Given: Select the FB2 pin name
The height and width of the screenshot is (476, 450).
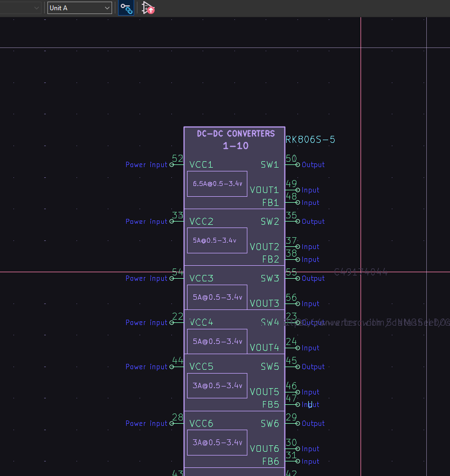Looking at the screenshot, I should [271, 259].
